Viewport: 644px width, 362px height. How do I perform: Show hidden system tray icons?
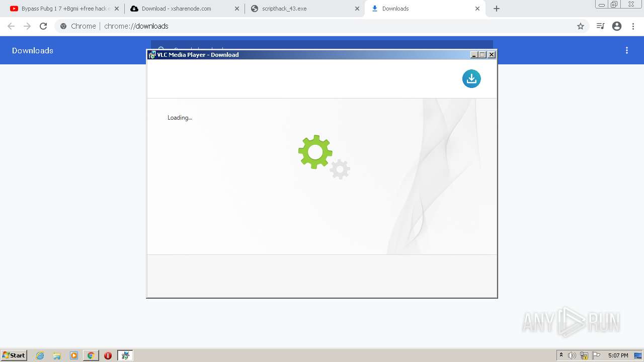561,355
